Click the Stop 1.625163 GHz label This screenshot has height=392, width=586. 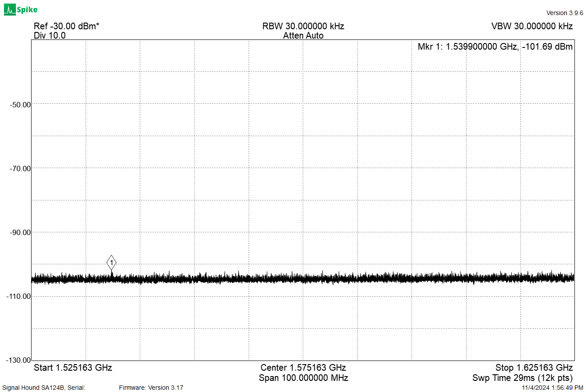click(534, 368)
